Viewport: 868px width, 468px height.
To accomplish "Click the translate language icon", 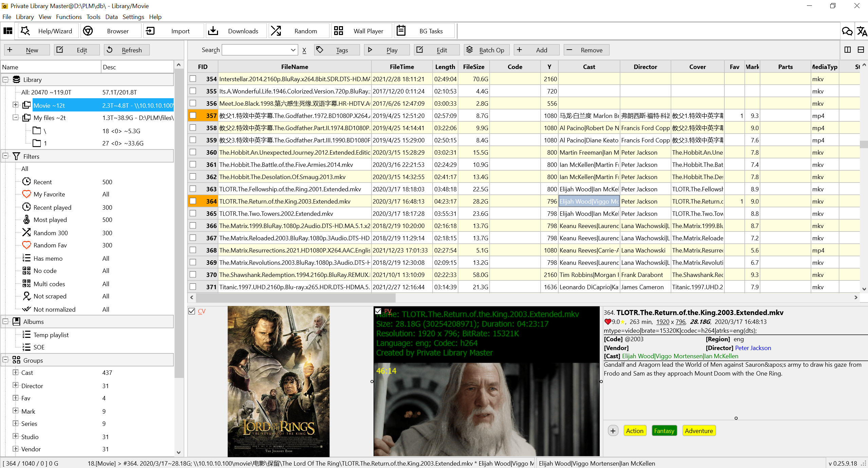I will [x=862, y=31].
